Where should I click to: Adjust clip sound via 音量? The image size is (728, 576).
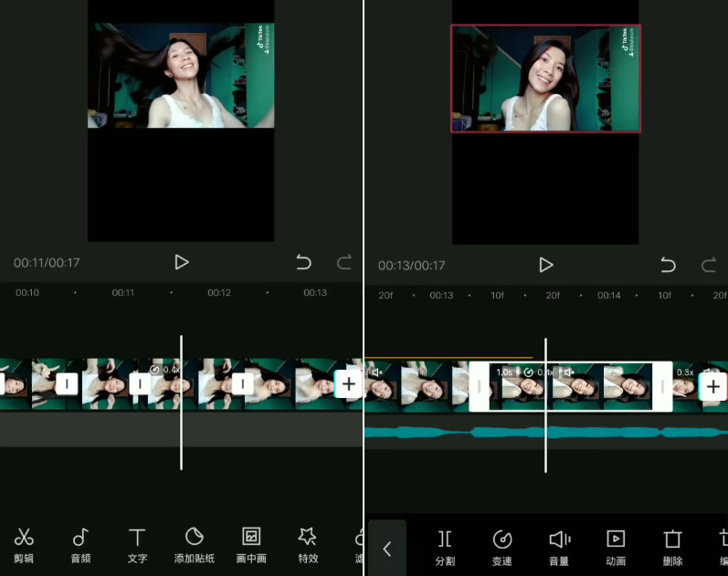[559, 546]
